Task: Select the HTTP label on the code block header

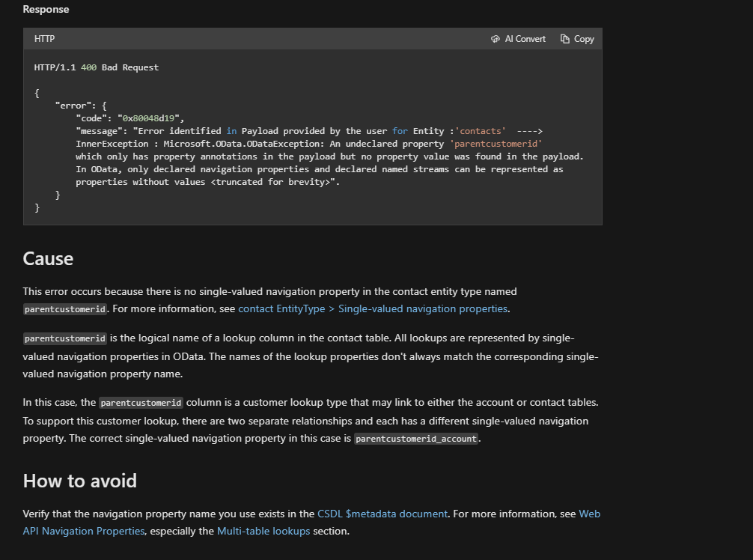Action: tap(44, 38)
